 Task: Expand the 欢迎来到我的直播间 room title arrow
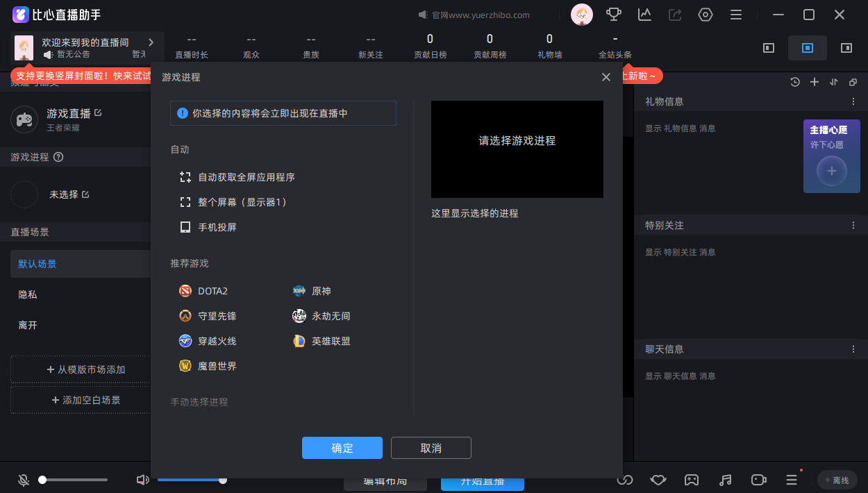pos(151,42)
